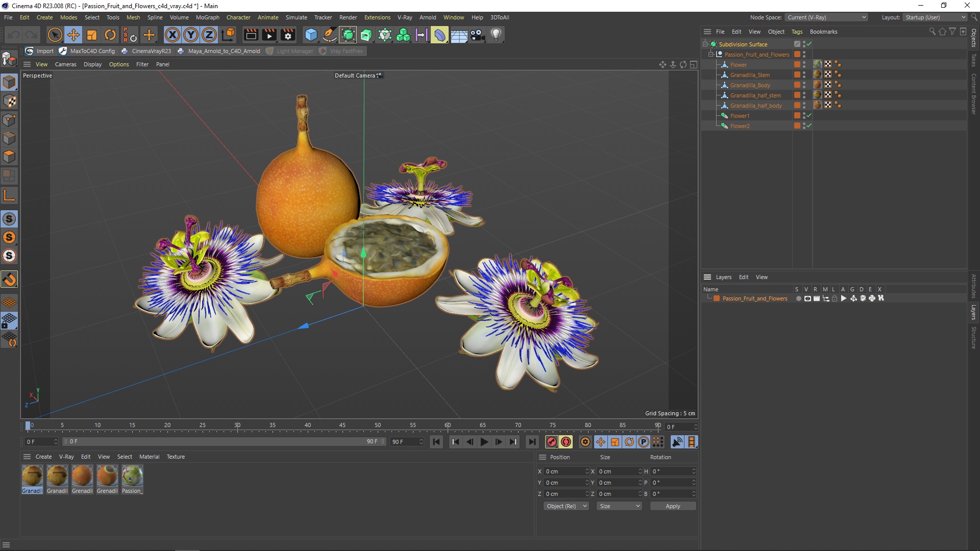Go to the start of animation
980x551 pixels.
(x=436, y=442)
